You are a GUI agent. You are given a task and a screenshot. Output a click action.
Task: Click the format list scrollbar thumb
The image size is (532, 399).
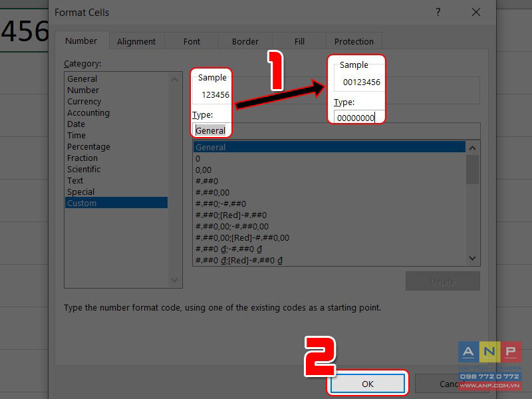coord(473,170)
